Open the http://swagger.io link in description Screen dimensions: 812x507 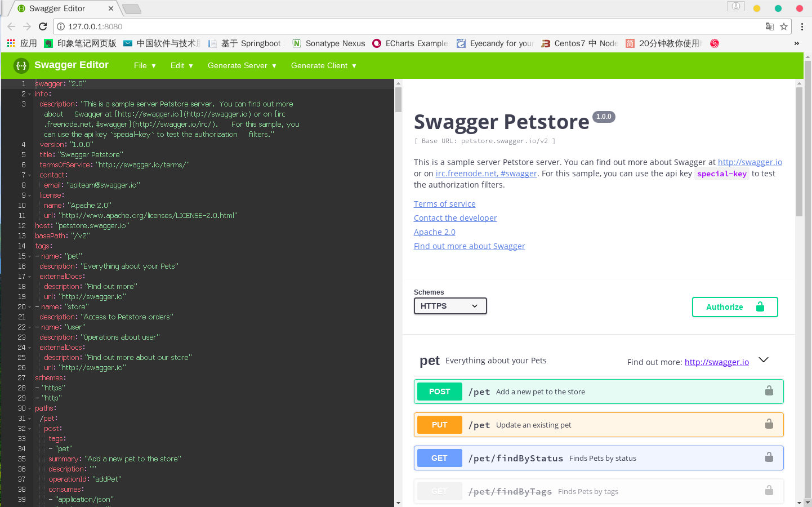[749, 162]
